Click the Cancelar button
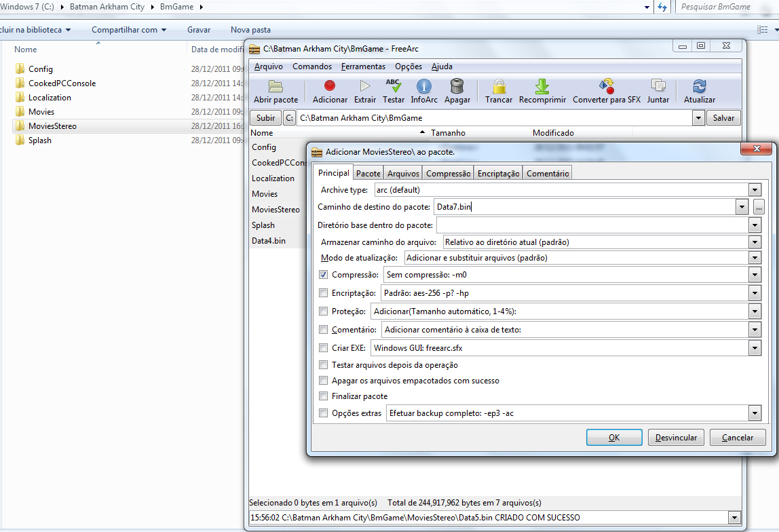Image resolution: width=779 pixels, height=532 pixels. 737,437
